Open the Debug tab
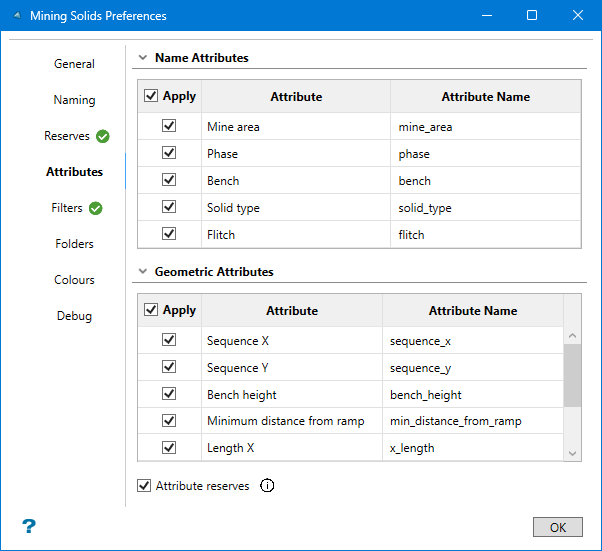 tap(74, 316)
